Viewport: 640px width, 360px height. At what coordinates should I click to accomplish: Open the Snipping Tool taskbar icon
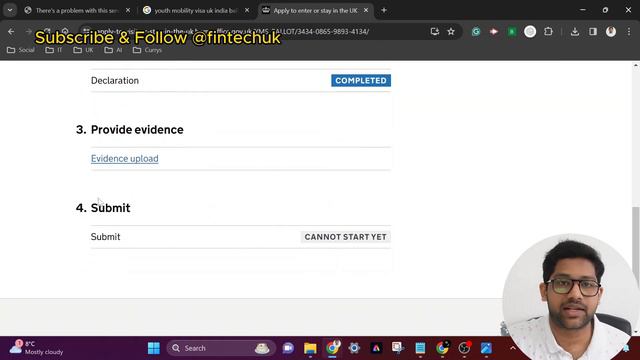click(x=398, y=348)
